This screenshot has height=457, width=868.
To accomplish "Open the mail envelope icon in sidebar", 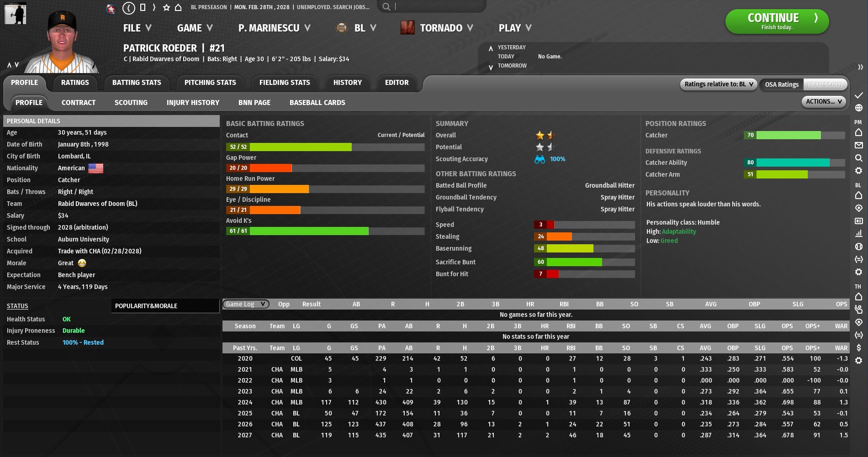I will (859, 145).
